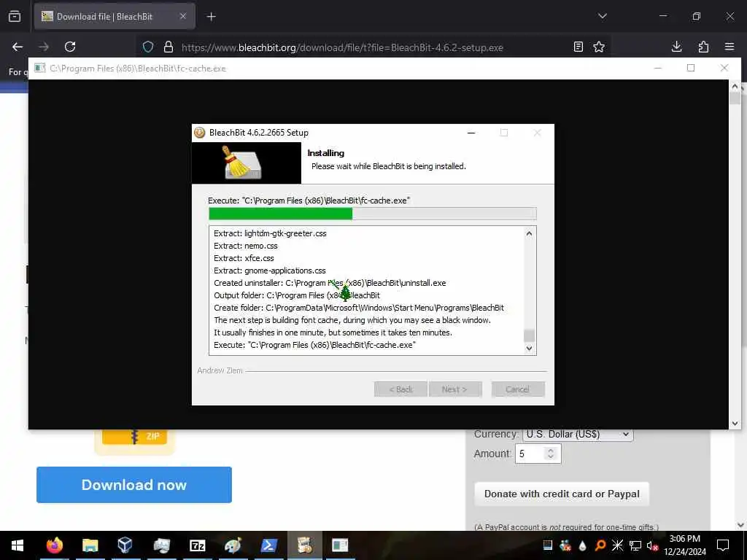Open the Firefox downloads panel

[x=676, y=47]
